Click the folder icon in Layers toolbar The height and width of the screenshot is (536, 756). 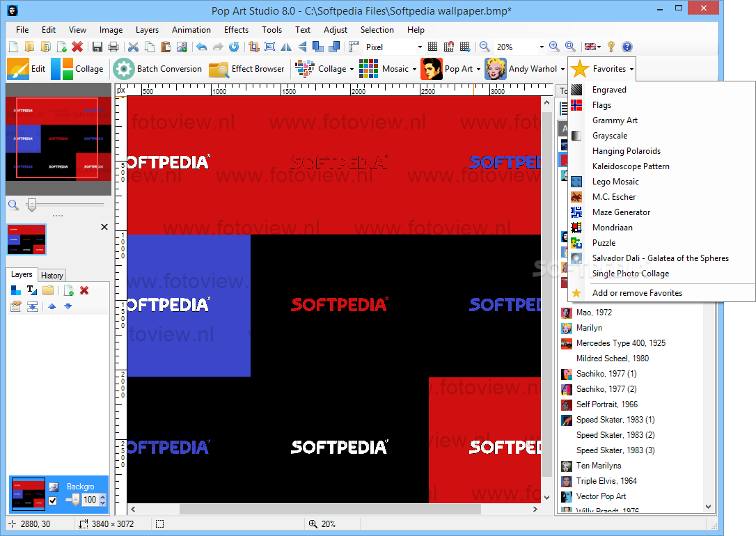(48, 290)
